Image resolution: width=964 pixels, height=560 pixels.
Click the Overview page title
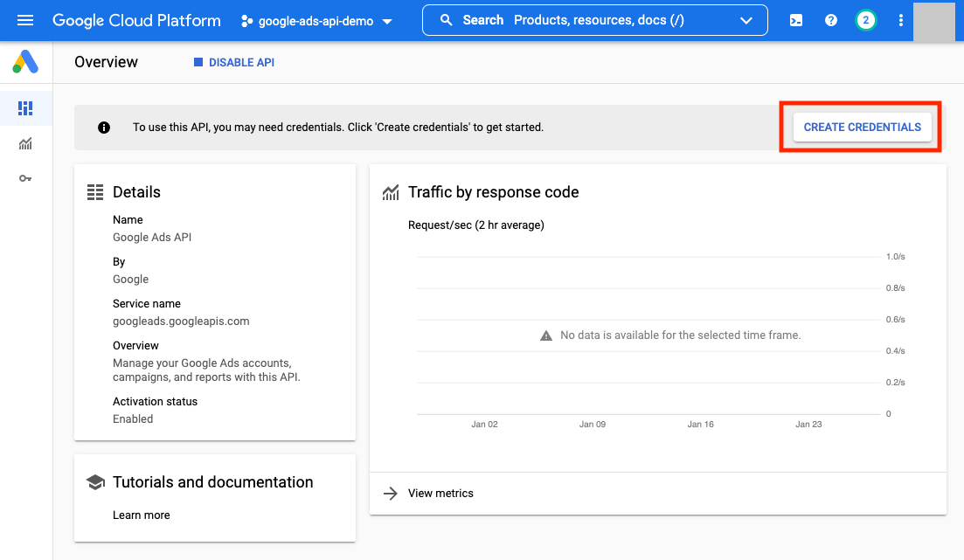point(107,62)
